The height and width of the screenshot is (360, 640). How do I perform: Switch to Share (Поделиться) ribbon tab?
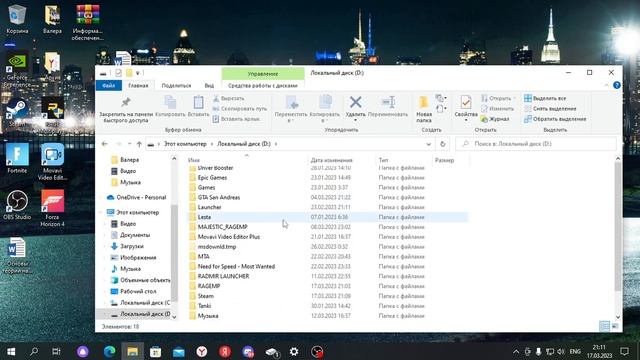pos(176,85)
